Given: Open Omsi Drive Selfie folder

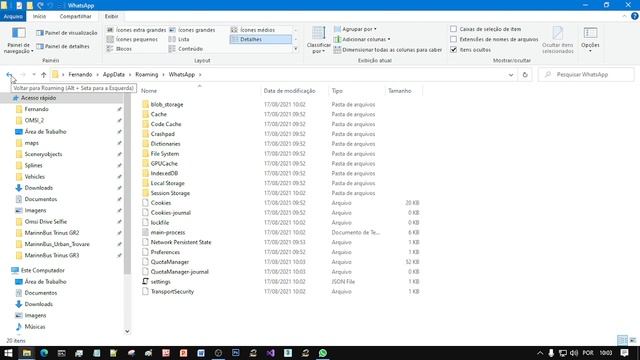Looking at the screenshot, I should click(x=45, y=222).
